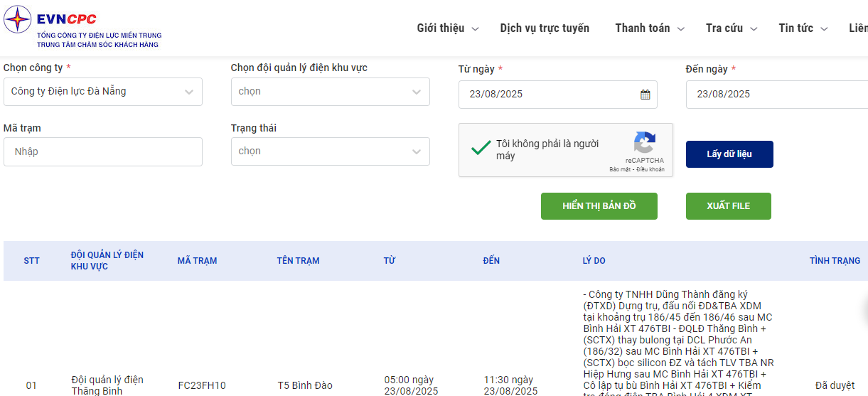This screenshot has width=868, height=396.
Task: Click the EVNCPC logo
Action: pos(83,28)
